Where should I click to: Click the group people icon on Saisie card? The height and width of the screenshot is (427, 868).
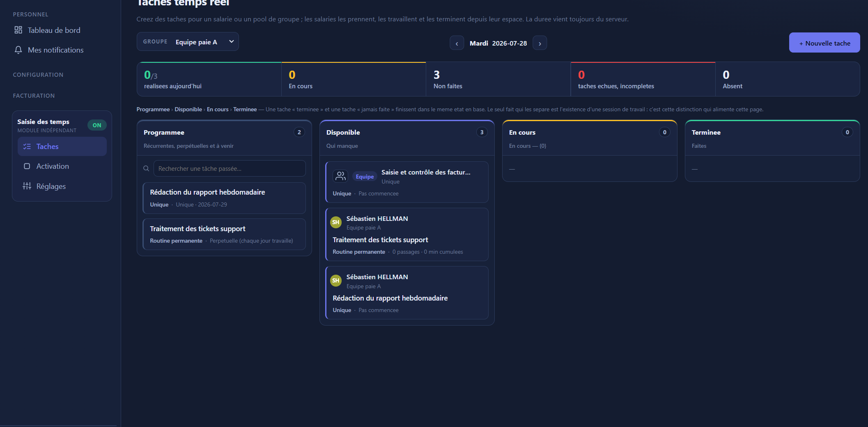[340, 176]
